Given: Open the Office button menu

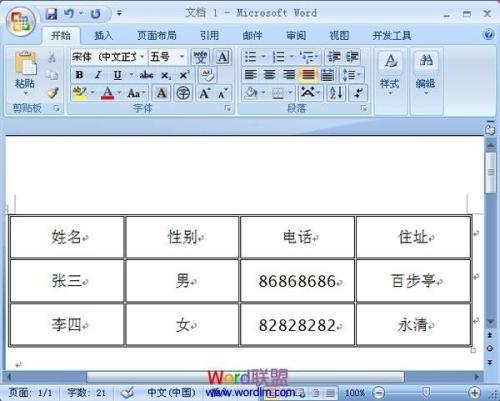Looking at the screenshot, I should click(x=21, y=21).
